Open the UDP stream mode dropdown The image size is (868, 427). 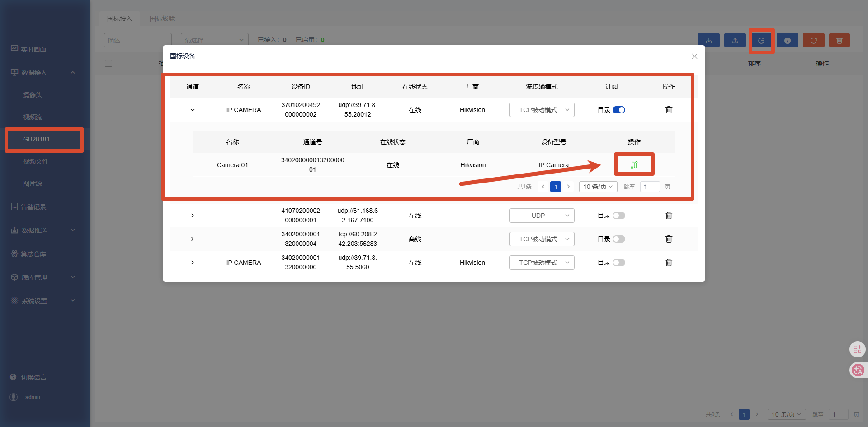click(x=542, y=216)
